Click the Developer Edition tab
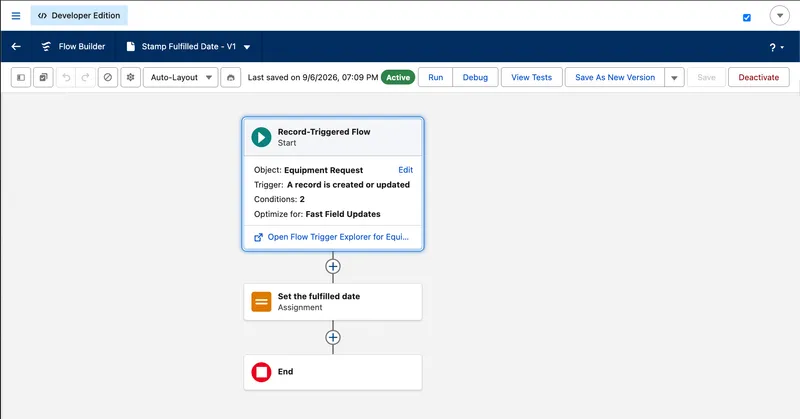800x419 pixels. click(x=79, y=16)
